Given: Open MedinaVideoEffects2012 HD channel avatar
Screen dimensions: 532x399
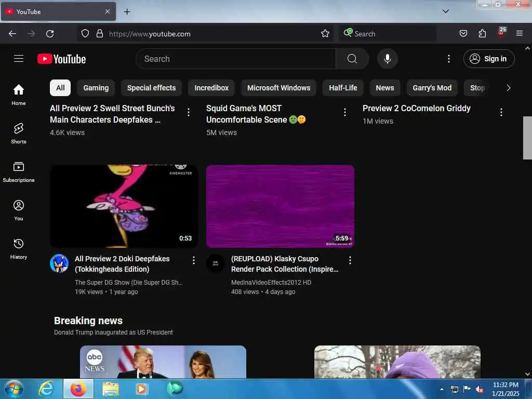Looking at the screenshot, I should click(x=216, y=263).
